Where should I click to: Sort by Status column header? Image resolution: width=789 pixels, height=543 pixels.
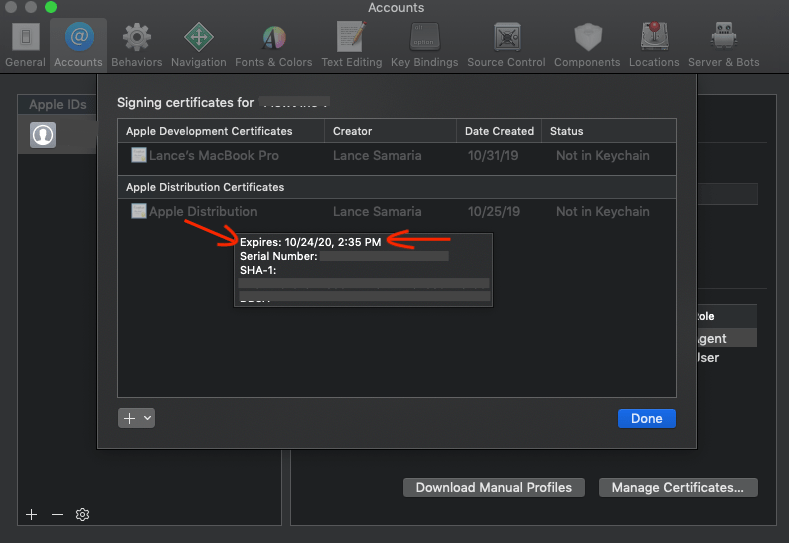point(609,131)
